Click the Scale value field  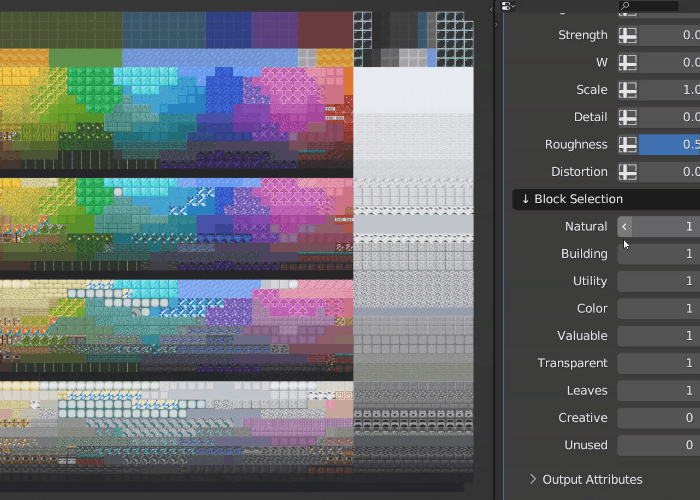669,90
